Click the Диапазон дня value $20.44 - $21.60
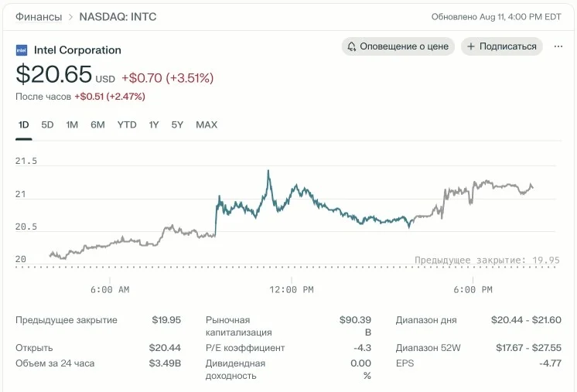 [x=526, y=320]
